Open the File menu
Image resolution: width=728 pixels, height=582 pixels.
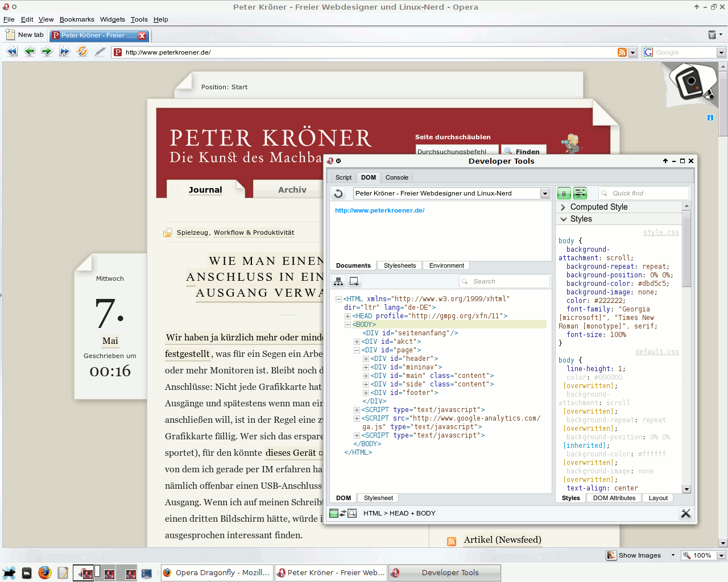pos(9,19)
